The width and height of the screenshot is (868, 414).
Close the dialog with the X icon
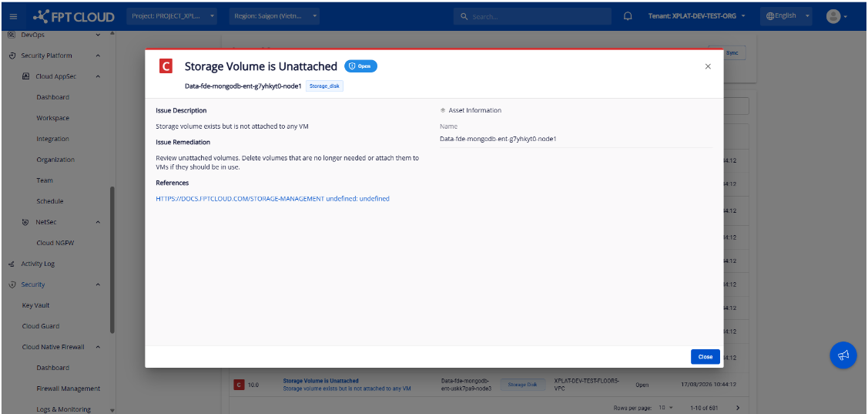pyautogui.click(x=708, y=67)
